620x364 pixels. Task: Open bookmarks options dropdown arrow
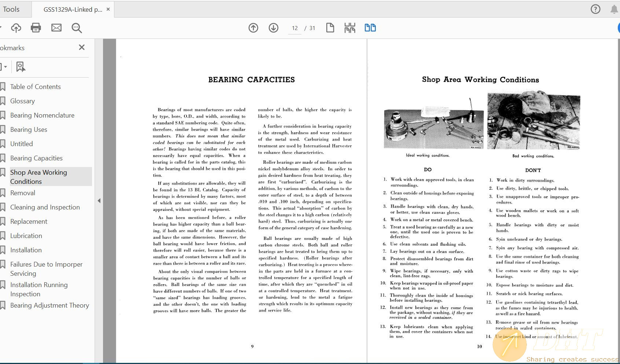[4, 67]
